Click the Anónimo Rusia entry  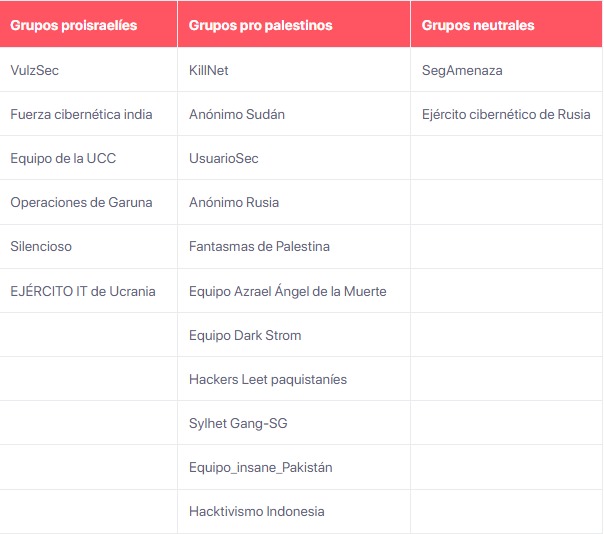coord(234,203)
